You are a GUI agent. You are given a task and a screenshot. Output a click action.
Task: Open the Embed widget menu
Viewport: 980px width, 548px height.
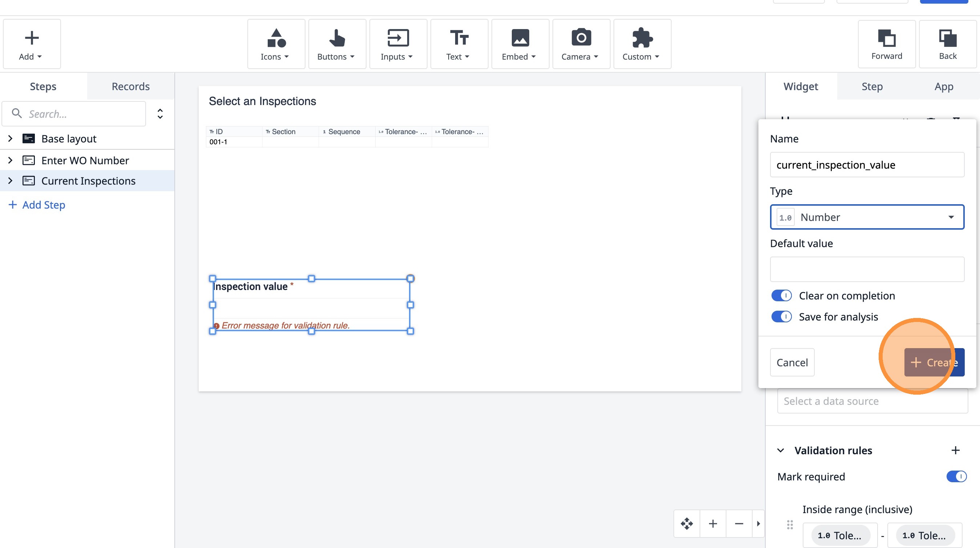(520, 44)
